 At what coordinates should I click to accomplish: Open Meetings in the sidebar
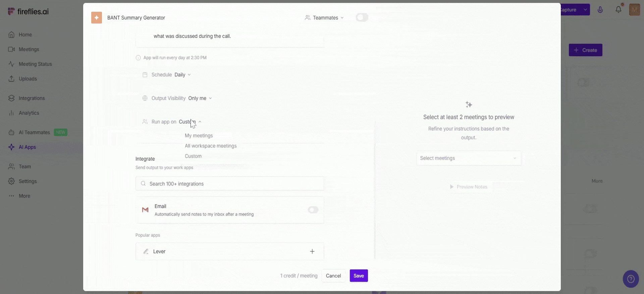coord(29,49)
